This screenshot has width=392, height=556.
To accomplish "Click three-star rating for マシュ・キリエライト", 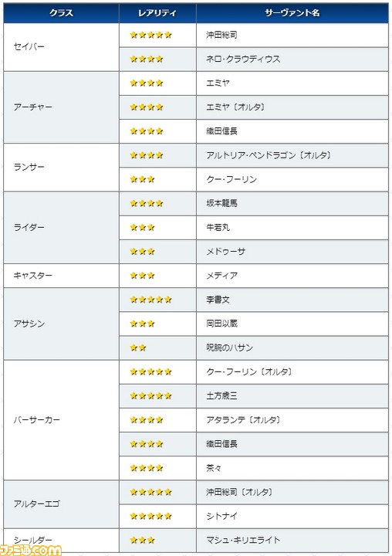I will coord(142,540).
